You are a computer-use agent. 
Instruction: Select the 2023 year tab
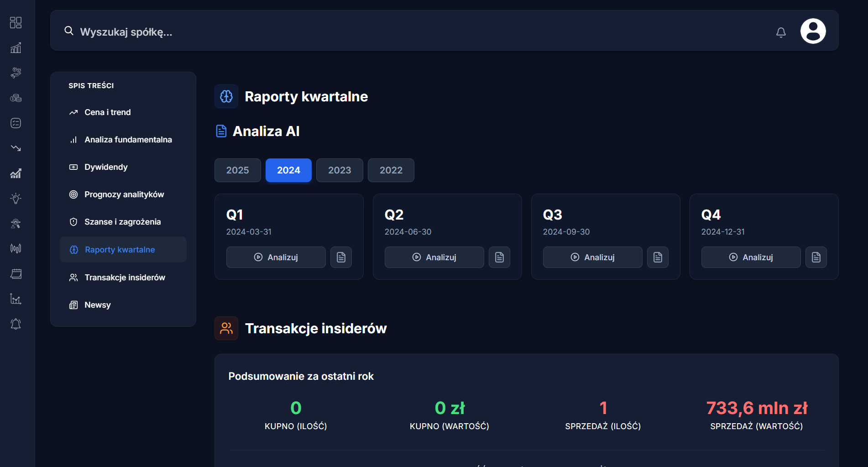[x=340, y=170]
